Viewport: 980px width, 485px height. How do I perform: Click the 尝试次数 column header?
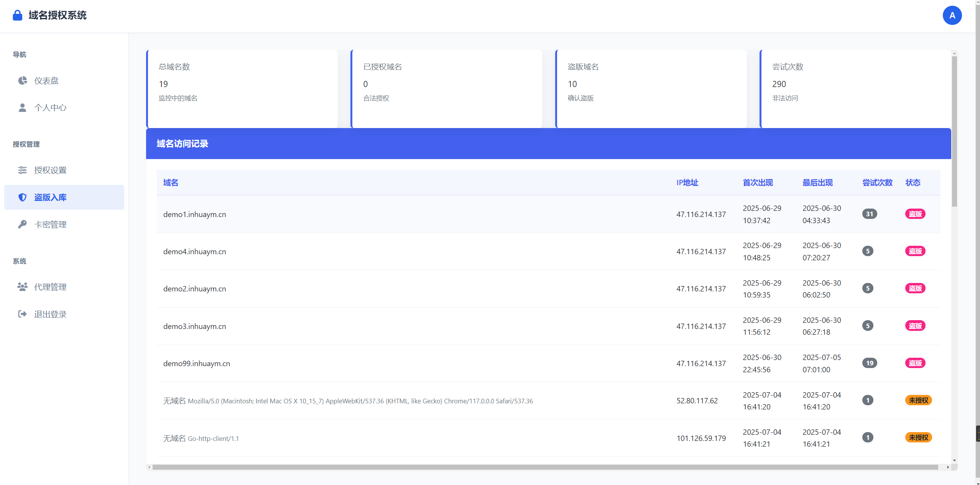(877, 182)
